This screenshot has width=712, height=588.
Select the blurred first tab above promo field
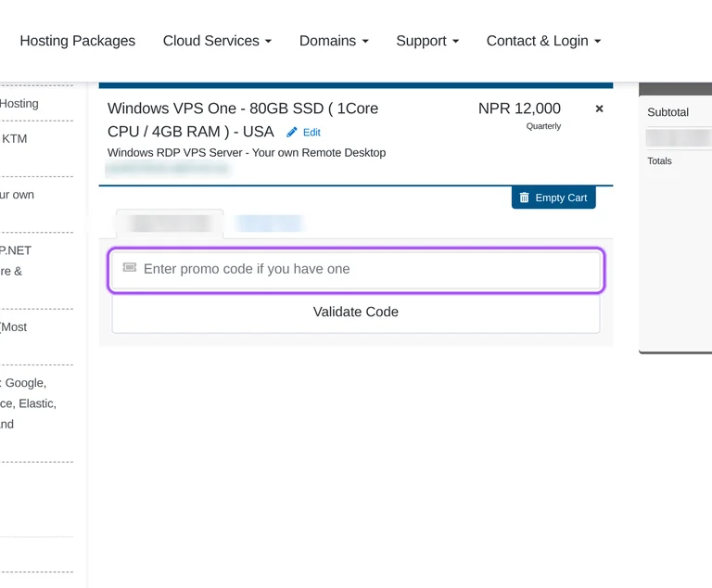[170, 224]
